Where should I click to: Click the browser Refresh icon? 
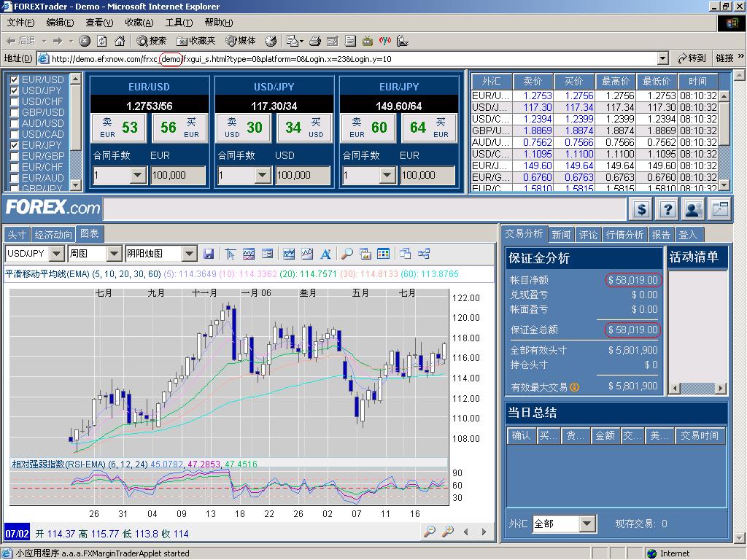click(102, 41)
